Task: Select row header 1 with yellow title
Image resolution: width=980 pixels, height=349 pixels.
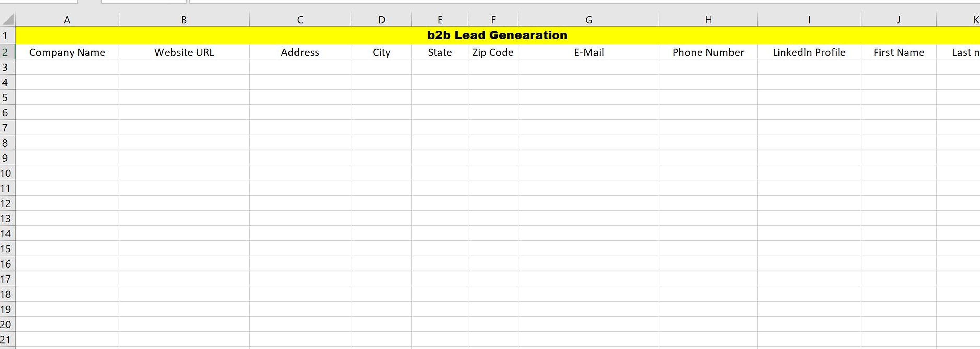Action: [x=6, y=35]
